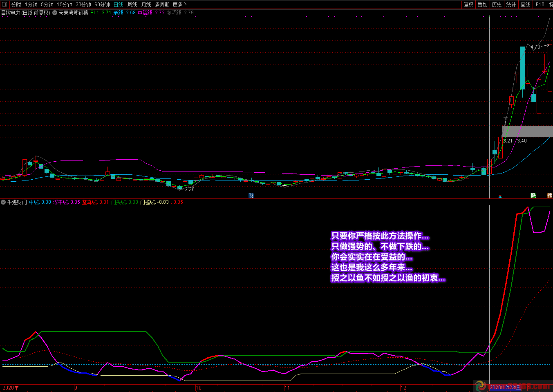Image resolution: width=553 pixels, height=392 pixels.
Task: Switch to 周线 weekly chart tab
Action: [132, 4]
